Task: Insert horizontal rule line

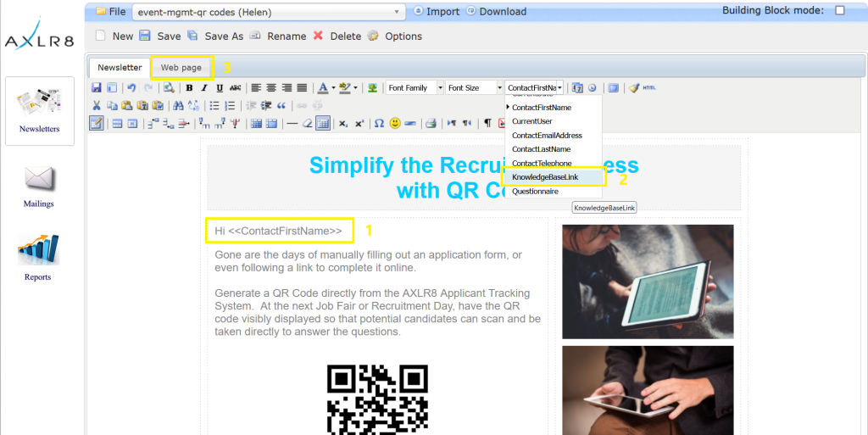Action: pyautogui.click(x=292, y=123)
